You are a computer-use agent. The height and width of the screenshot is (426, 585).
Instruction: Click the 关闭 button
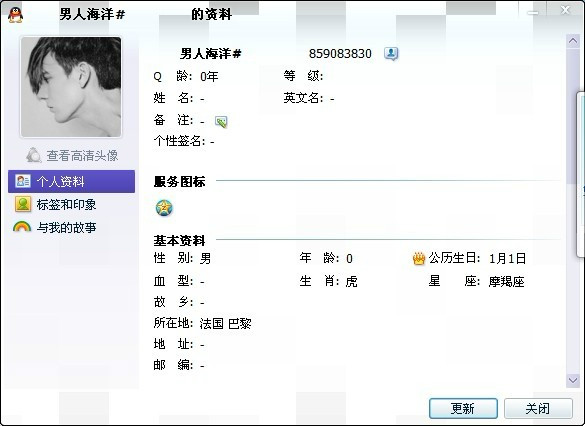(538, 408)
